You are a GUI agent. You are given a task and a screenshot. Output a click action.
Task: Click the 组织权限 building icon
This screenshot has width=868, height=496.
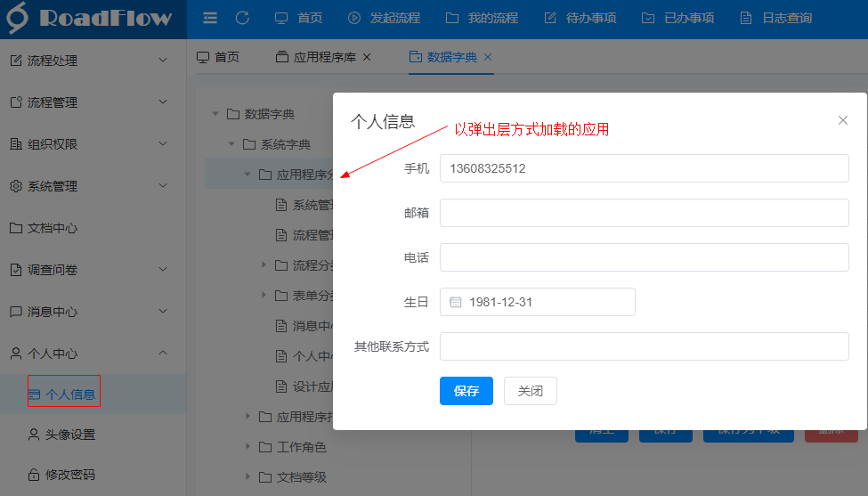pyautogui.click(x=16, y=144)
